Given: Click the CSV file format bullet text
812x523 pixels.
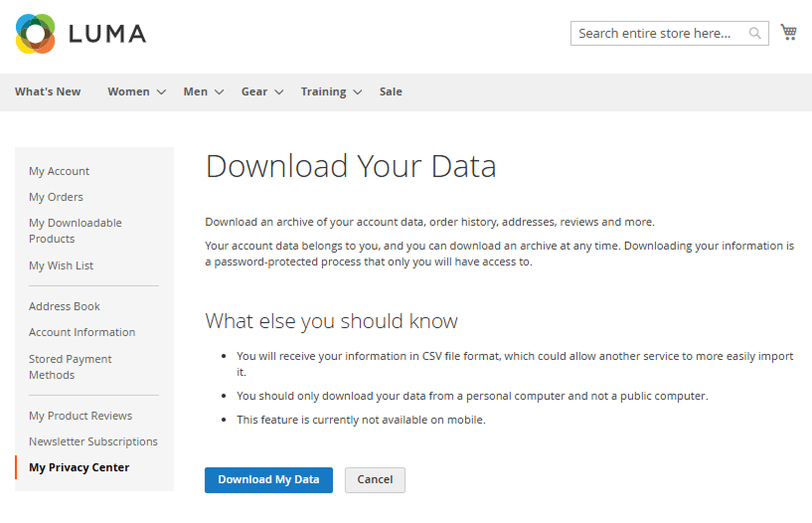Looking at the screenshot, I should 515,364.
